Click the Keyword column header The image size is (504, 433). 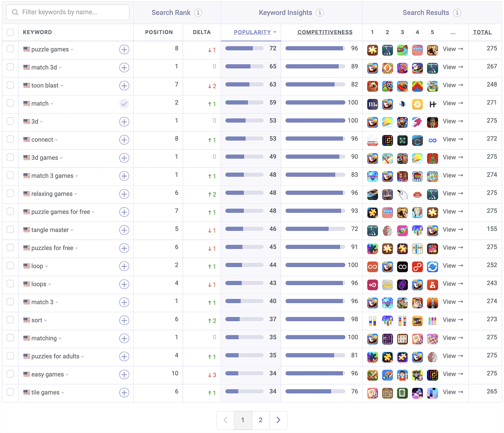pos(37,32)
